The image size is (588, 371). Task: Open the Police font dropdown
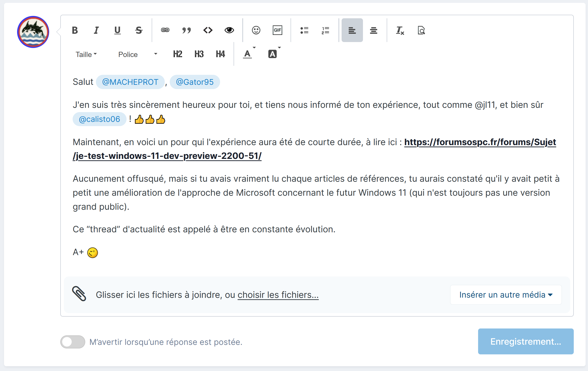(x=137, y=54)
